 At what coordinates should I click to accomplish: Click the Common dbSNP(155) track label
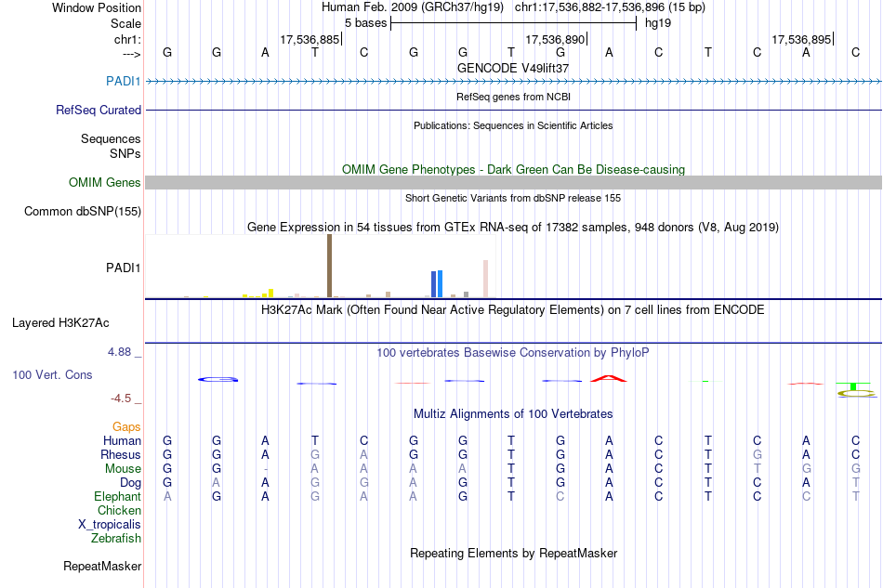tap(83, 211)
